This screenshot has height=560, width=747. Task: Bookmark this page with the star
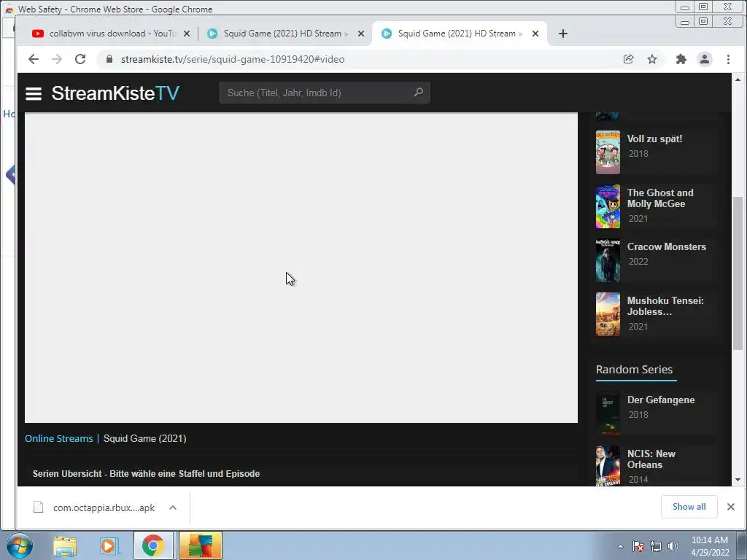(x=652, y=59)
